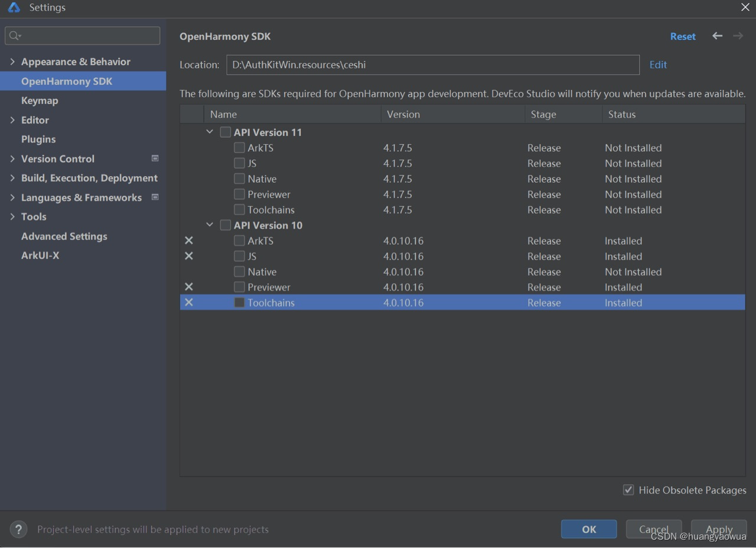Click the Cancel button
The image size is (756, 548).
654,529
